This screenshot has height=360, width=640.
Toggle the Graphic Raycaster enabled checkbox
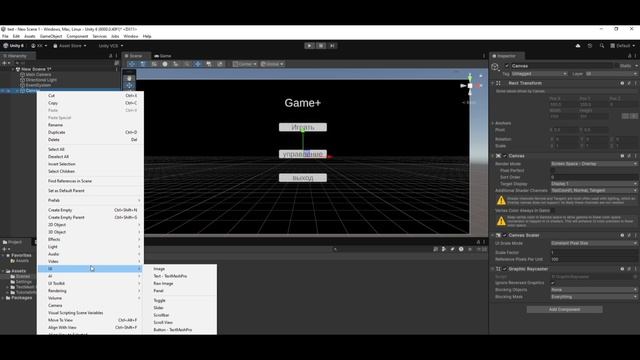505,269
